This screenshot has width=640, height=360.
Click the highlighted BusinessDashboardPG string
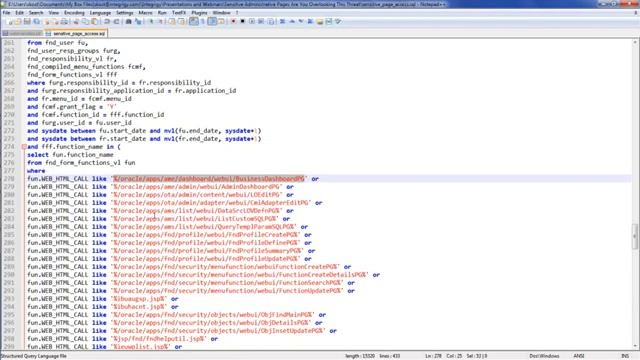(x=209, y=179)
